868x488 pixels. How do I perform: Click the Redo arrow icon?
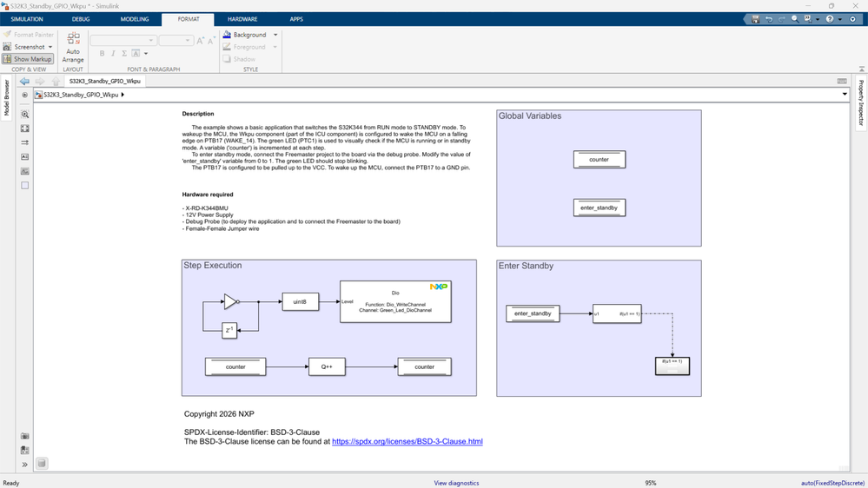[x=782, y=19]
